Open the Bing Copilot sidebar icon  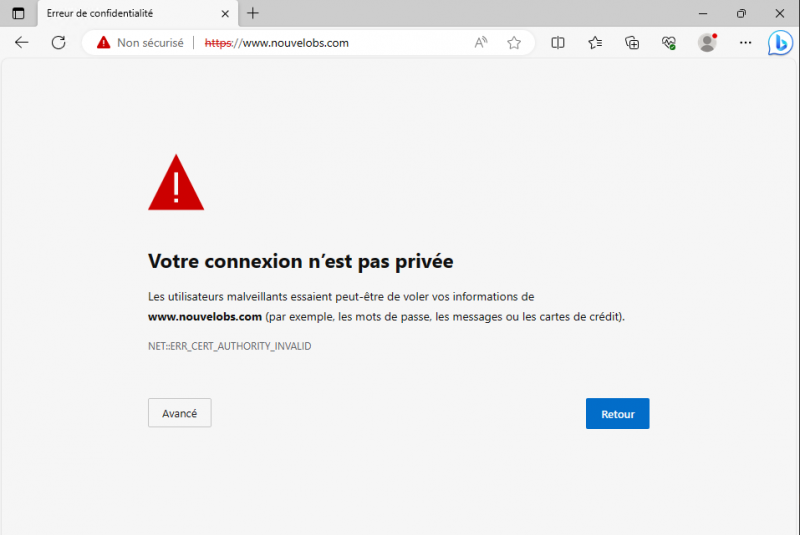pos(780,43)
